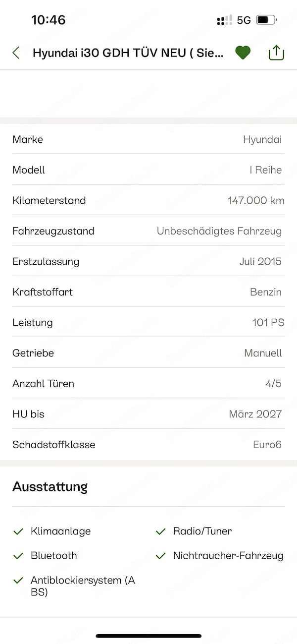
Task: Tap the HU bis März 2027 value
Action: [255, 414]
